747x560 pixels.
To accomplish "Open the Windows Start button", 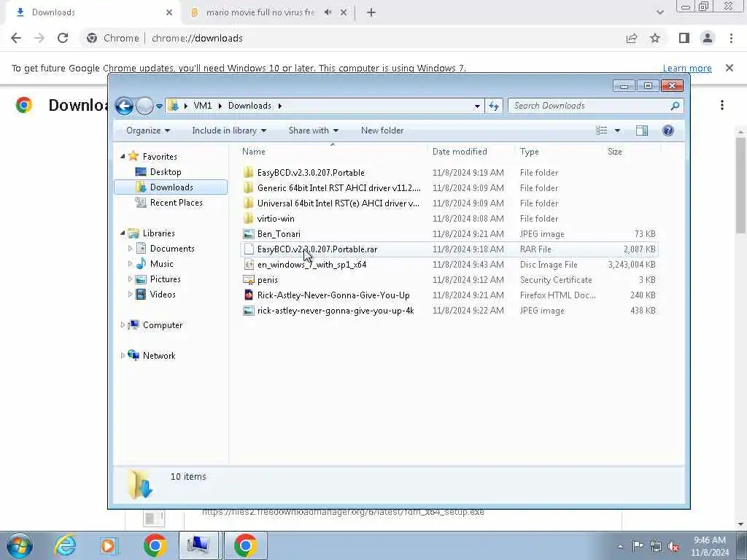I will click(20, 545).
